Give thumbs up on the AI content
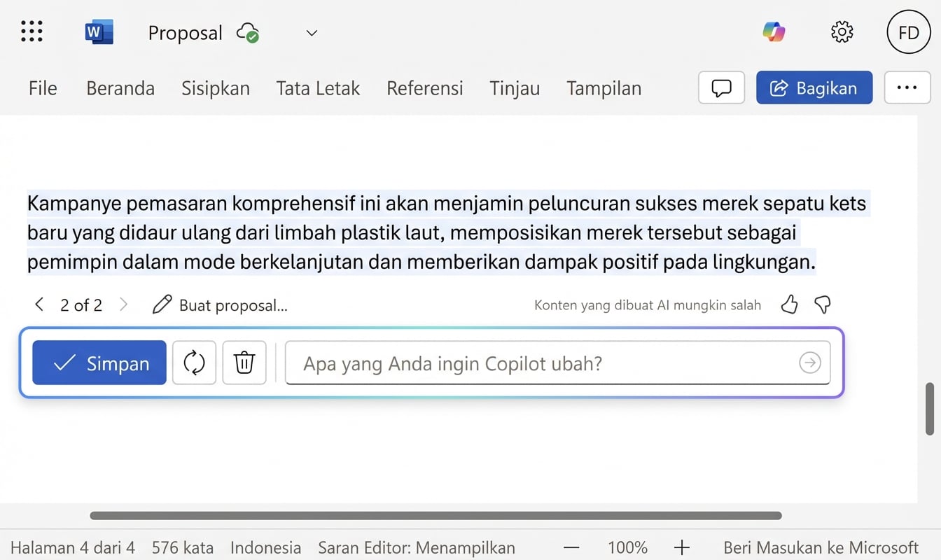 pos(789,304)
